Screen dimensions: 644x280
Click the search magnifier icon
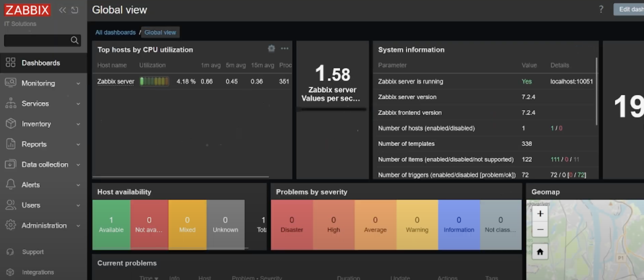74,40
